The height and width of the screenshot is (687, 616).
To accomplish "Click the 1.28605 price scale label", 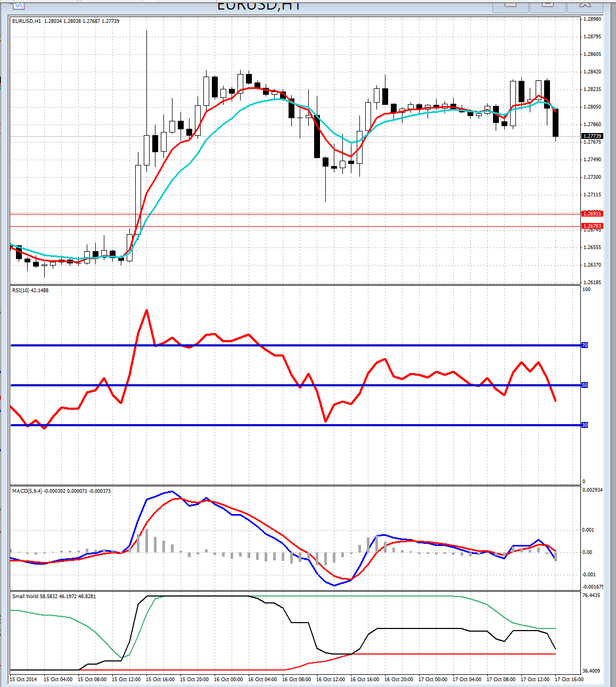I will (592, 54).
